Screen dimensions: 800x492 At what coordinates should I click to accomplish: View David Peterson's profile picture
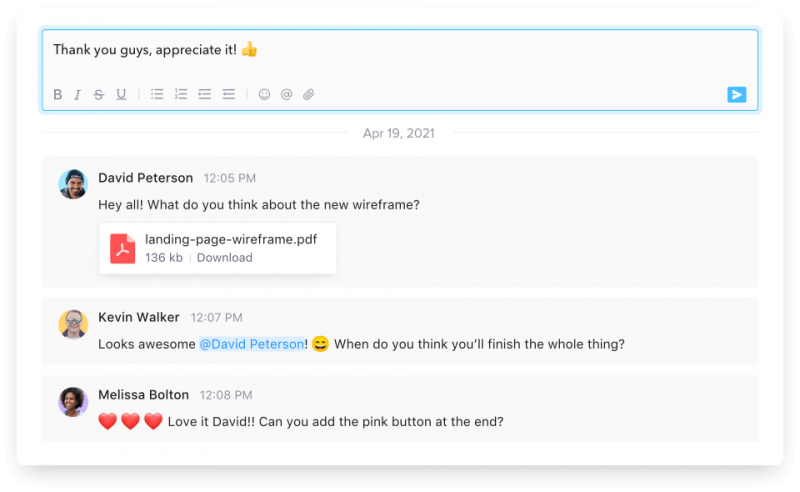point(73,184)
